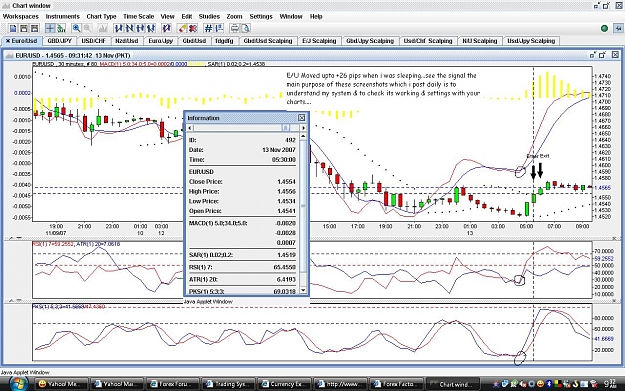Click the Close Price row in Information
This screenshot has width=625, height=391.
[x=242, y=181]
